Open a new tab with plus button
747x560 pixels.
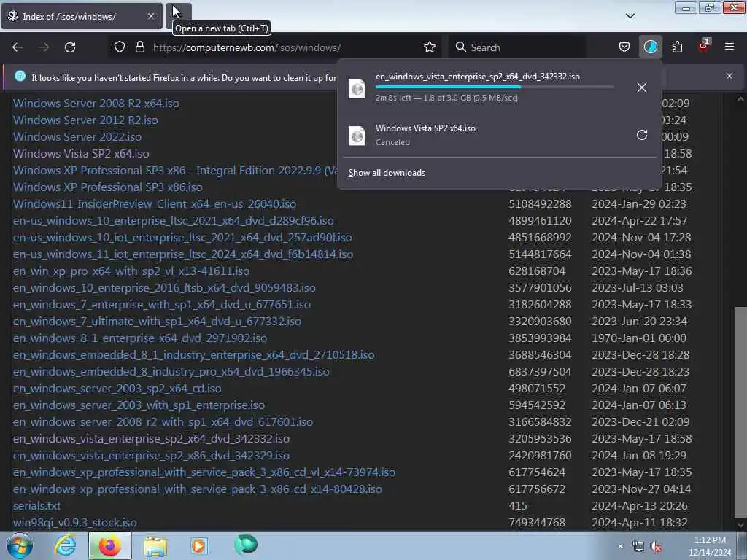pos(178,15)
